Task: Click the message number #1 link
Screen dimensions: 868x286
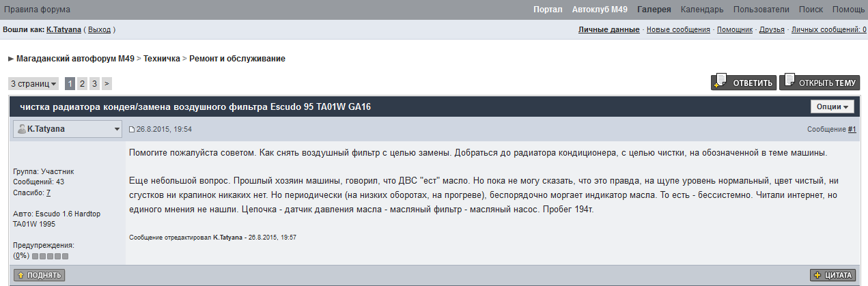Action: 852,129
